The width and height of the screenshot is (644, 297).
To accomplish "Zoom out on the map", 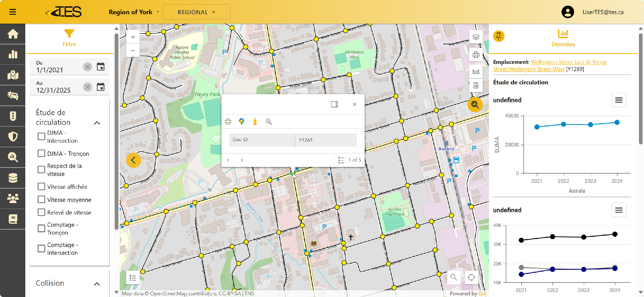I will point(133,51).
